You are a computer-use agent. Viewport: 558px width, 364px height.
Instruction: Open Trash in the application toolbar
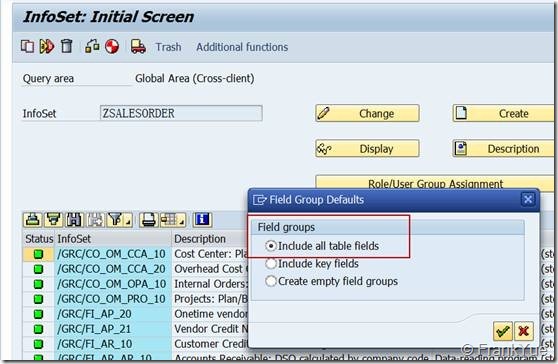point(168,47)
